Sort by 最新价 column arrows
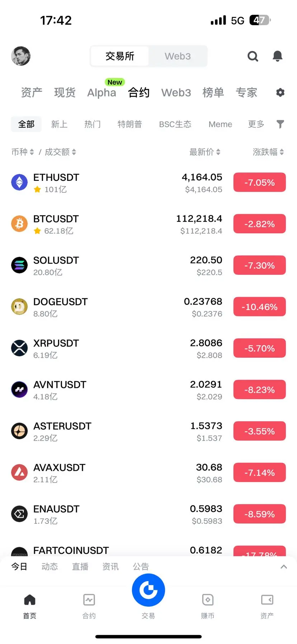This screenshot has width=297, height=644. (x=218, y=152)
